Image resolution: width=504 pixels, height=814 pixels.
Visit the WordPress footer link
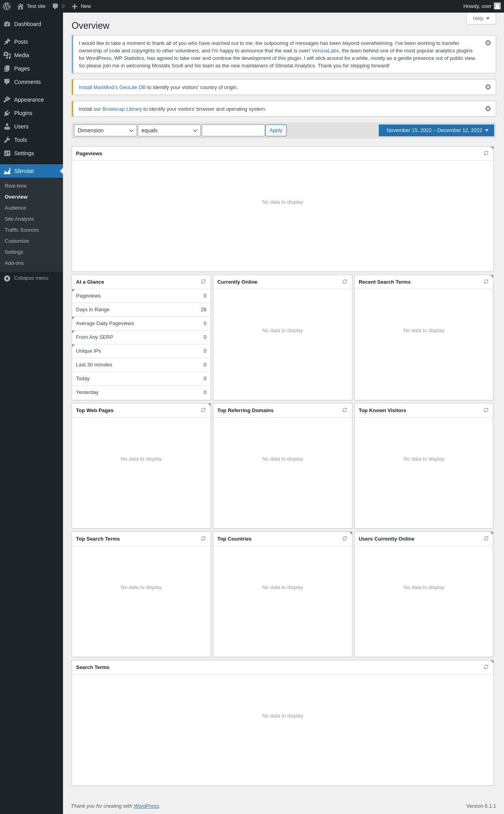146,806
